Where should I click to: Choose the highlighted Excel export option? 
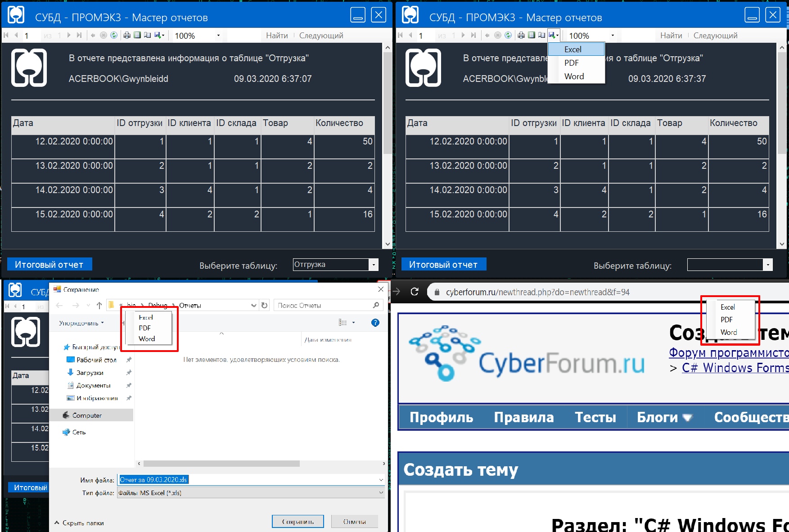(x=576, y=50)
